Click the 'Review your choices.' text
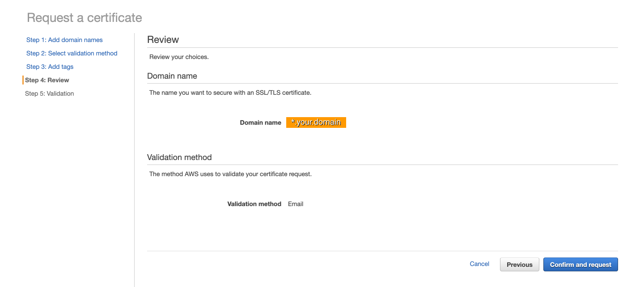The width and height of the screenshot is (644, 287). click(x=179, y=57)
